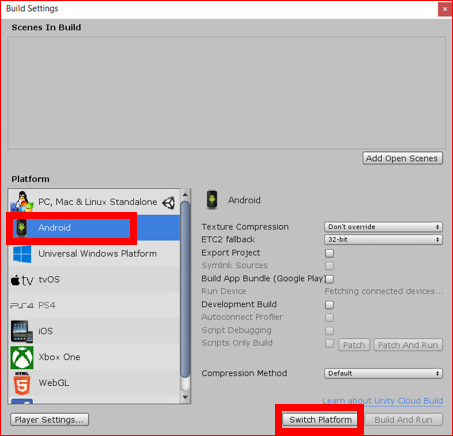Click the Patch And Run button
453x436 pixels.
408,345
